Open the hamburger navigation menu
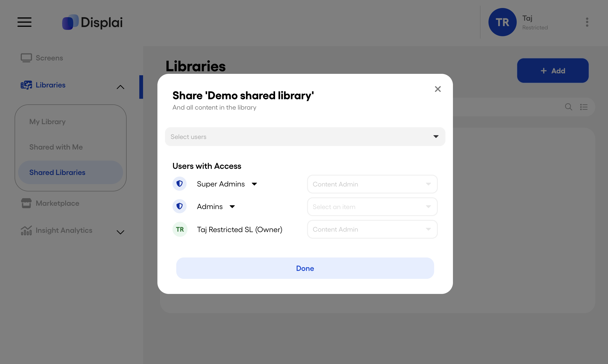608x364 pixels. 24,22
